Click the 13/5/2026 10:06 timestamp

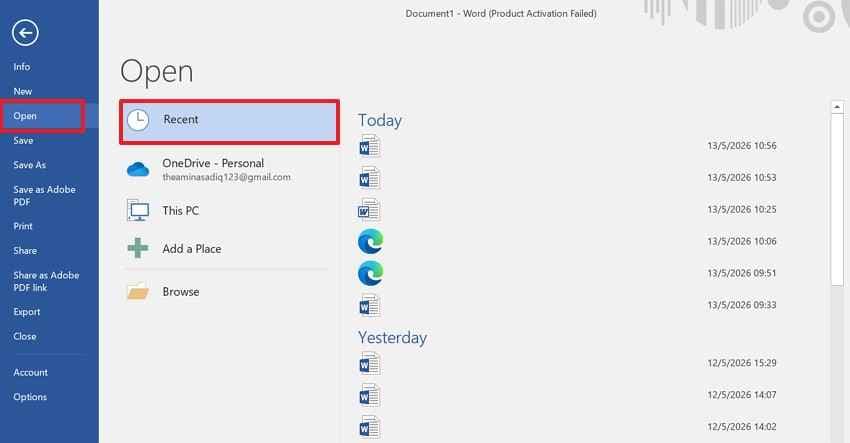pyautogui.click(x=742, y=241)
